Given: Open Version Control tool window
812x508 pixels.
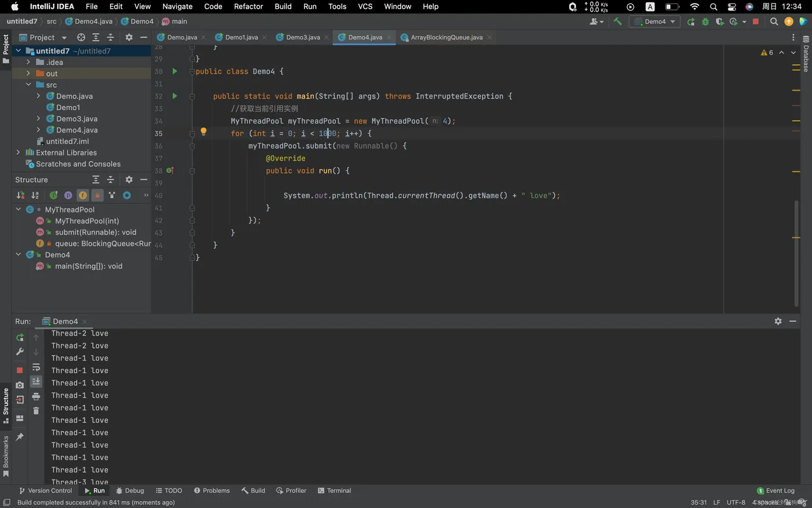Looking at the screenshot, I should point(45,491).
